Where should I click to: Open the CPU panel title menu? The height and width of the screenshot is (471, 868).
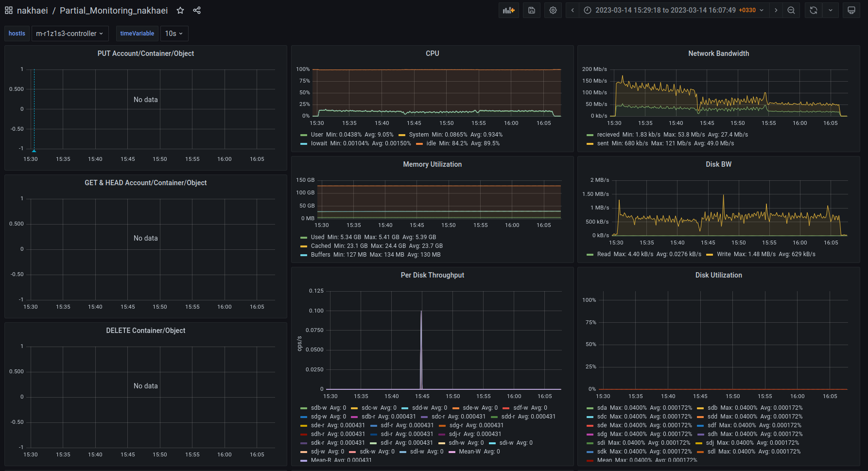click(x=432, y=53)
